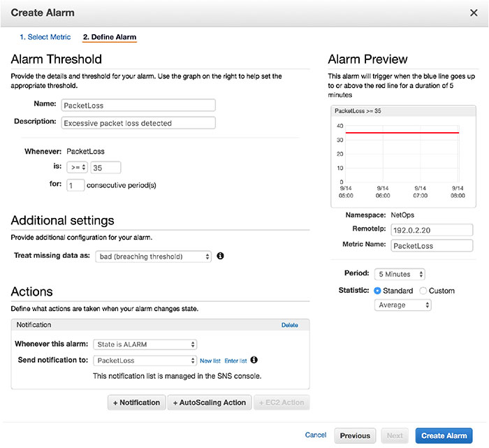Click the New list link
The width and height of the screenshot is (489, 448).
click(x=210, y=361)
